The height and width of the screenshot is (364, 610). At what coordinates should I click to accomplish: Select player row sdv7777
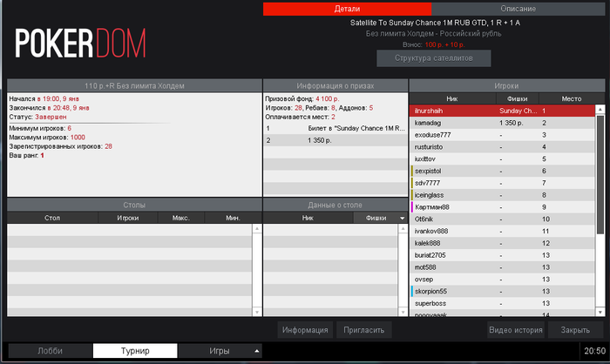(502, 183)
